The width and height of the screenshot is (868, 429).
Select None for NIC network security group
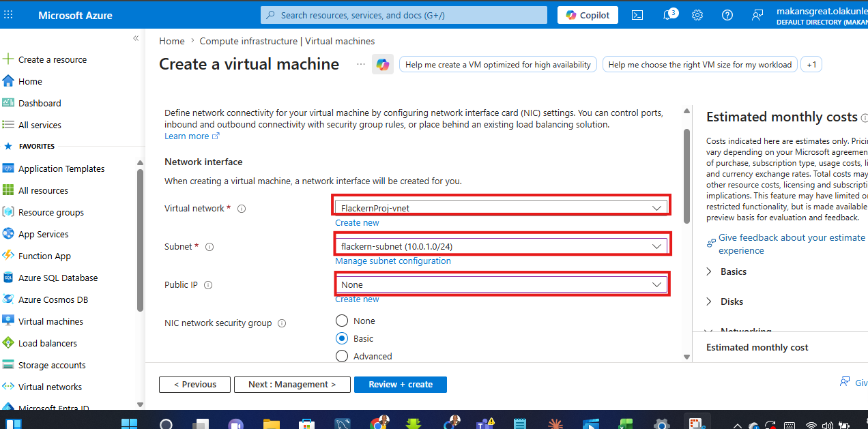pos(342,321)
